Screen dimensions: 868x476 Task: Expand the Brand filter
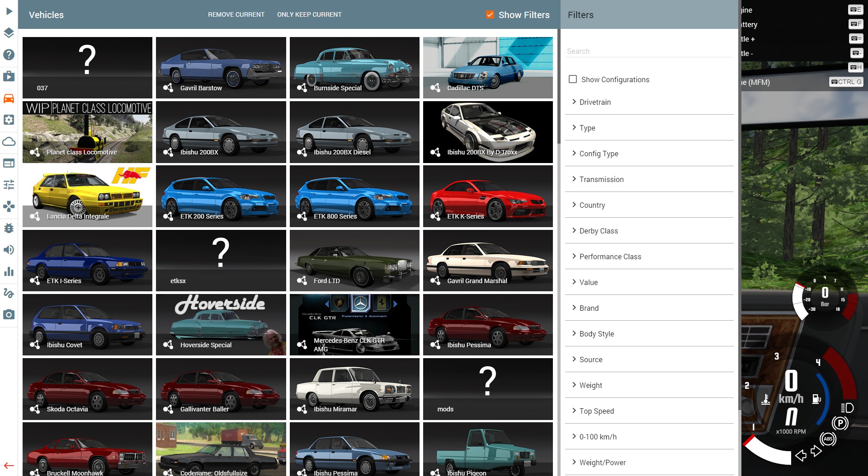click(x=649, y=308)
